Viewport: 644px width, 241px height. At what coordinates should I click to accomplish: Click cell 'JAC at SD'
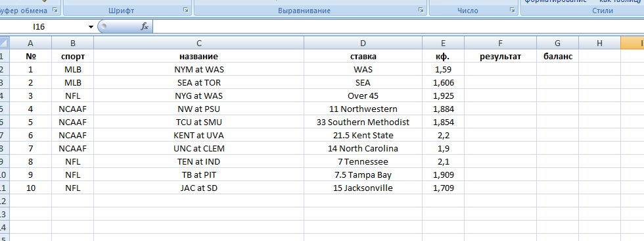pos(198,188)
